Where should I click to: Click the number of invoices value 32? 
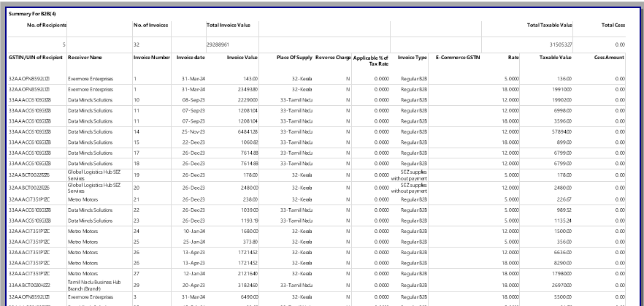tap(137, 45)
